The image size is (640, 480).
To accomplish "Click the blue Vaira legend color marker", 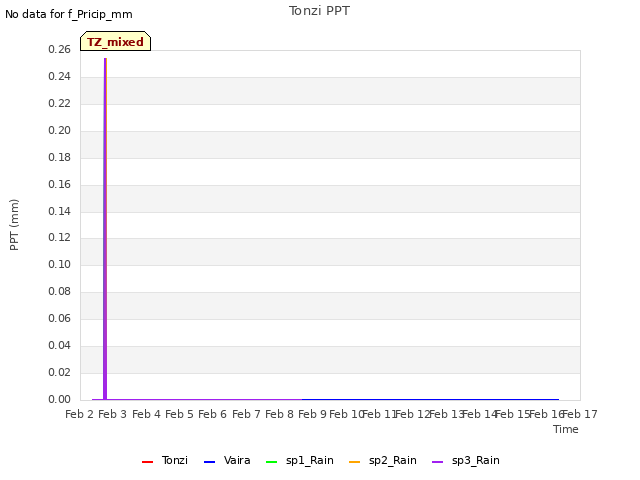I will tap(209, 462).
